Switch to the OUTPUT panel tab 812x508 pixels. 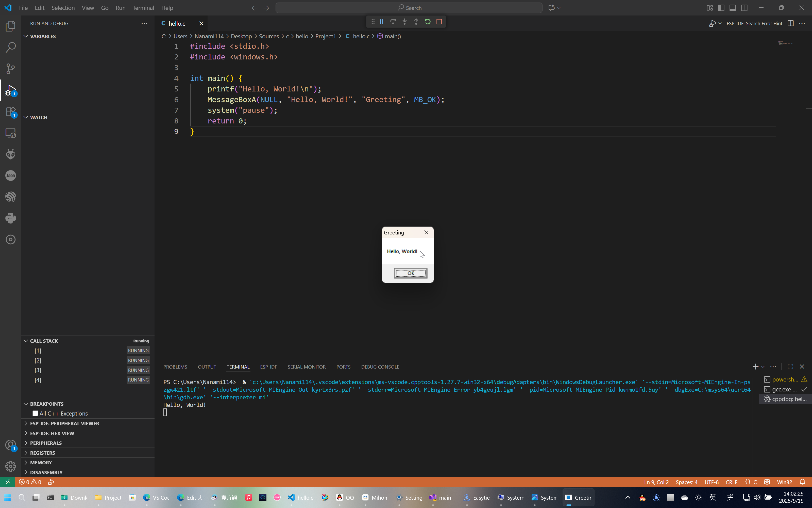[x=207, y=367]
